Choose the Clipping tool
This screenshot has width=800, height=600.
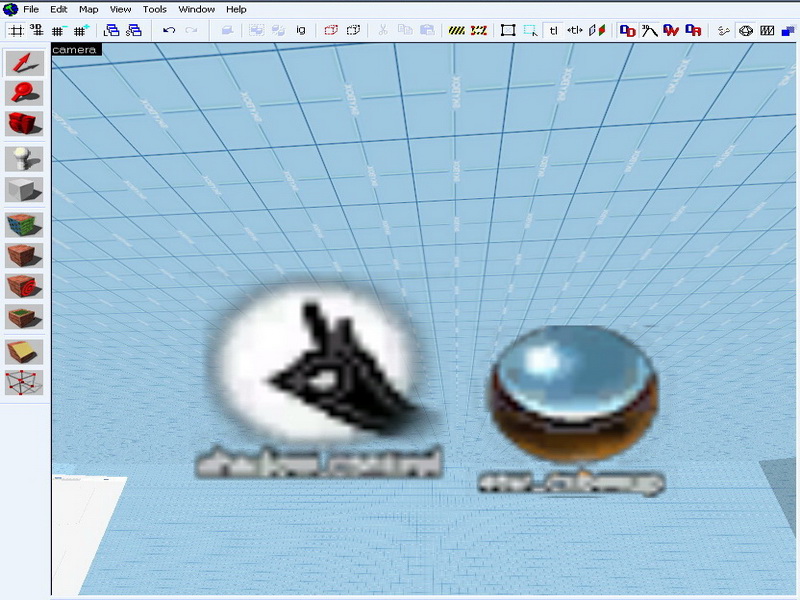point(24,351)
